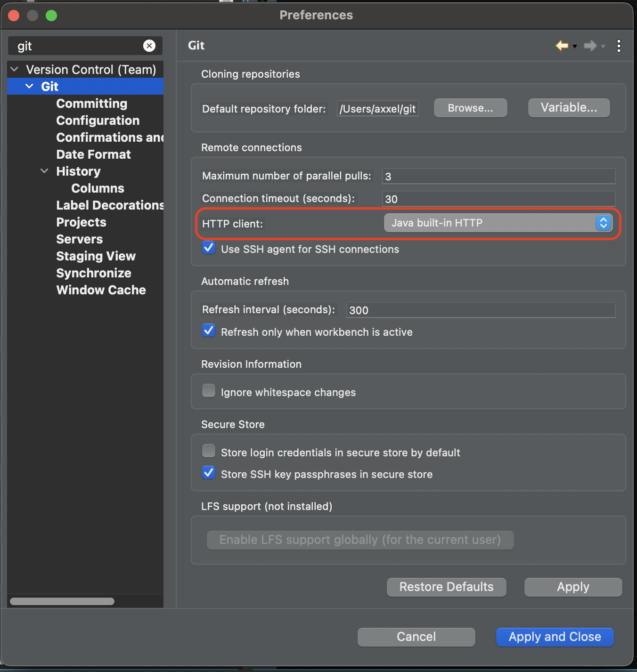637x672 pixels.
Task: Click the Restore Defaults button
Action: point(446,587)
